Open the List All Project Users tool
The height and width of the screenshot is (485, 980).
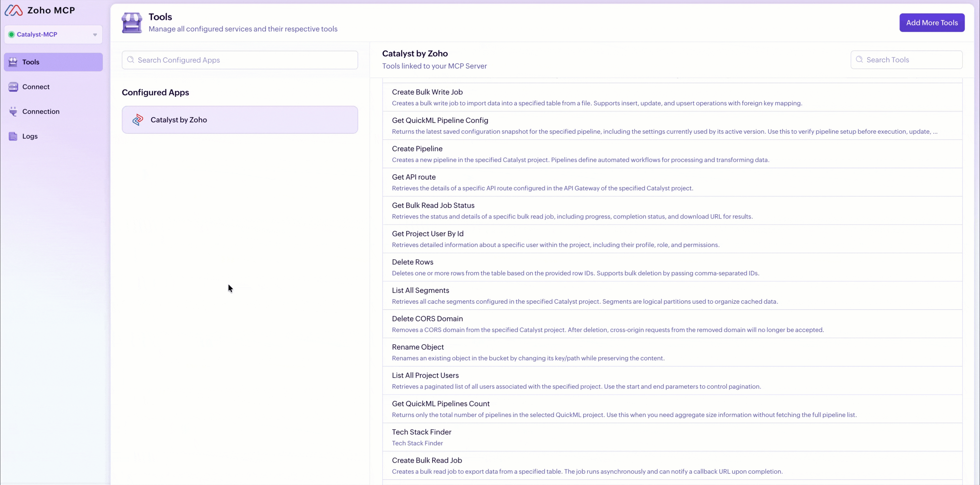pos(672,381)
